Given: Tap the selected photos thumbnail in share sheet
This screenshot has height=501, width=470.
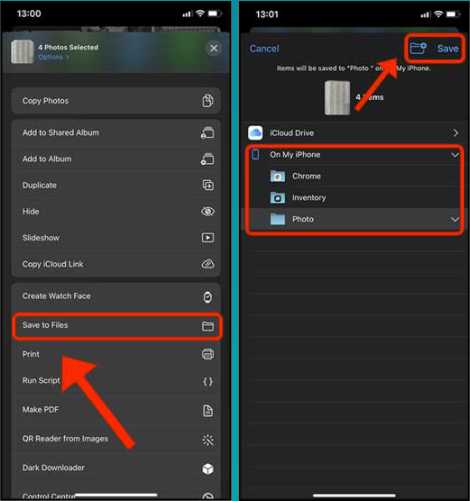Looking at the screenshot, I should pyautogui.click(x=22, y=52).
